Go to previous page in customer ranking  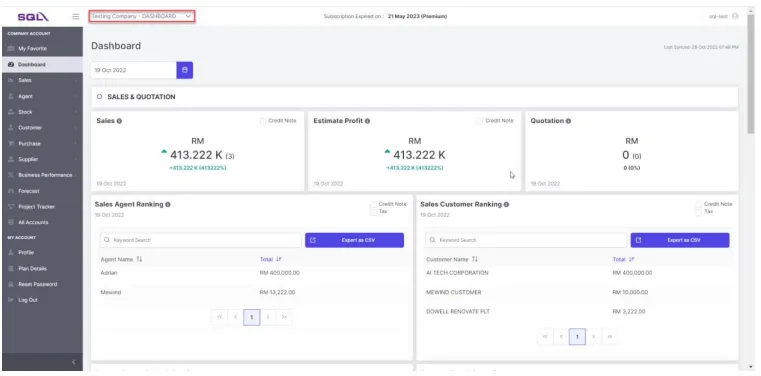561,337
